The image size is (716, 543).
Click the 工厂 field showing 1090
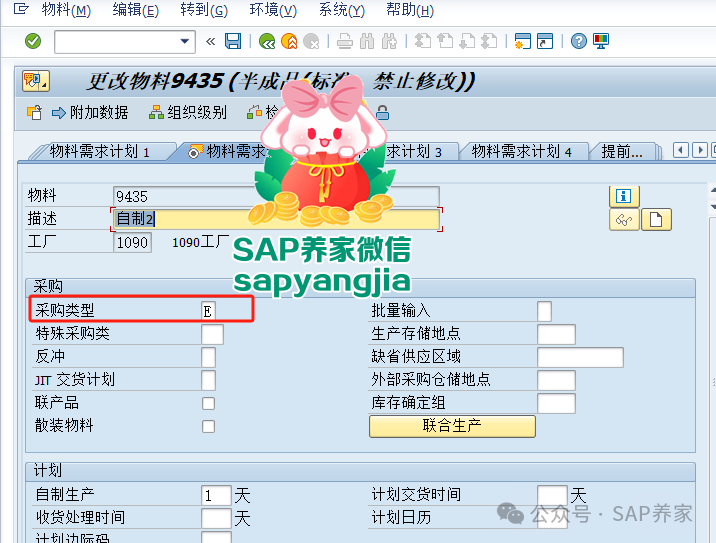tap(132, 243)
